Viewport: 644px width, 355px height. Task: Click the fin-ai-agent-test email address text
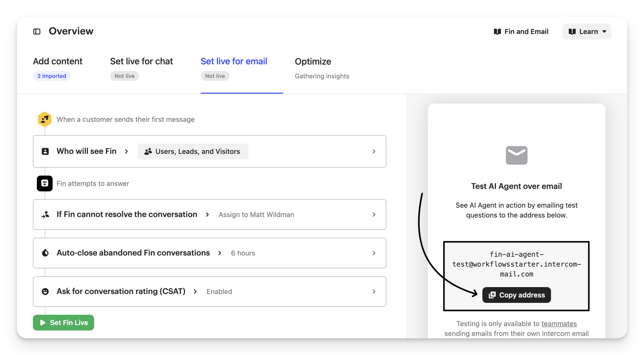click(516, 264)
